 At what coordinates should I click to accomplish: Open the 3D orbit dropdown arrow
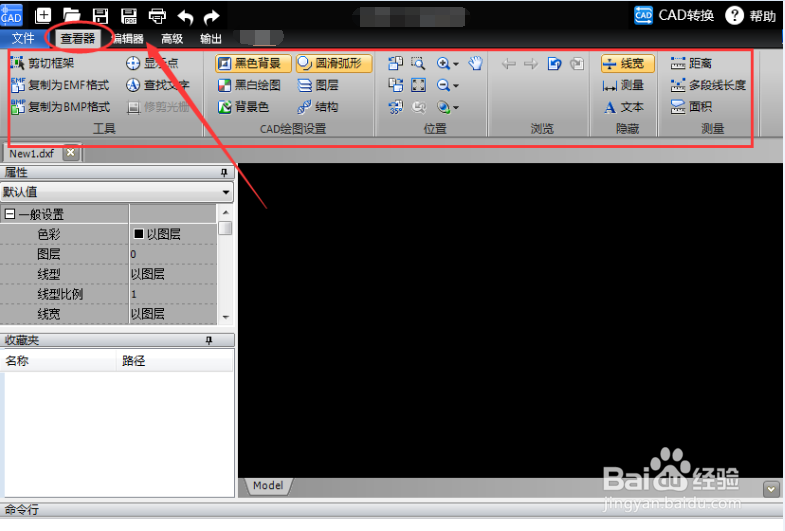(x=456, y=108)
